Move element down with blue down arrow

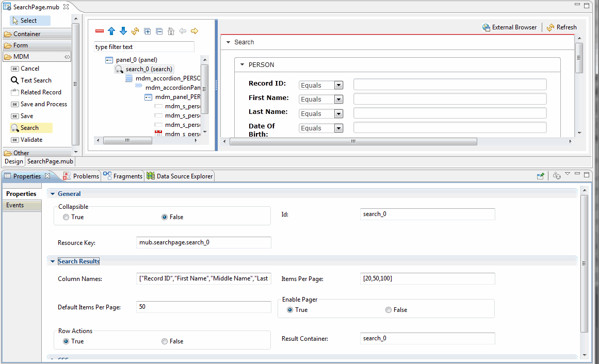click(123, 31)
